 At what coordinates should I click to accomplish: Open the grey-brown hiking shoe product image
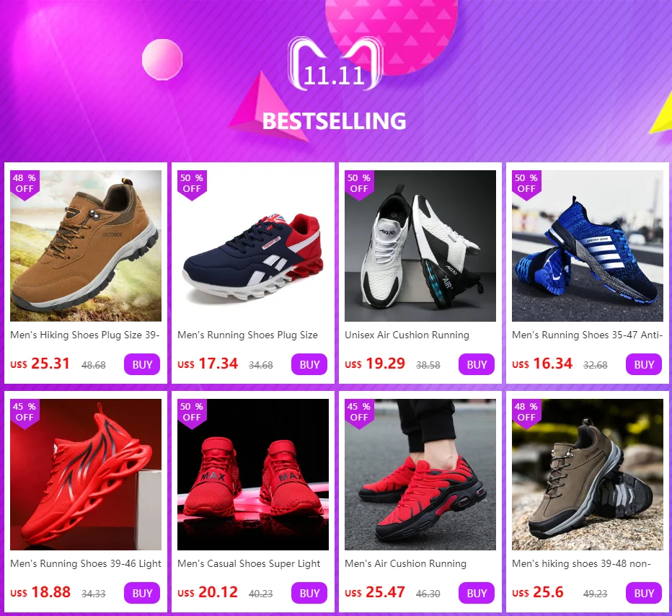coord(588,475)
